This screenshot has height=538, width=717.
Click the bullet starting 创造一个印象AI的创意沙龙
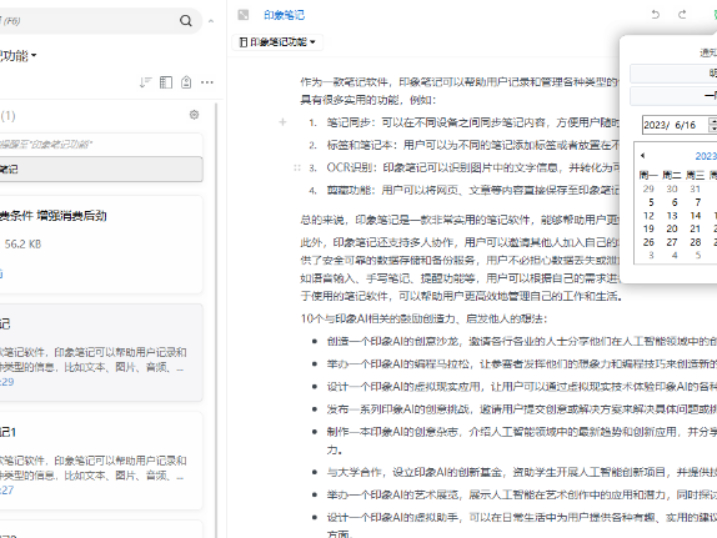click(x=522, y=341)
